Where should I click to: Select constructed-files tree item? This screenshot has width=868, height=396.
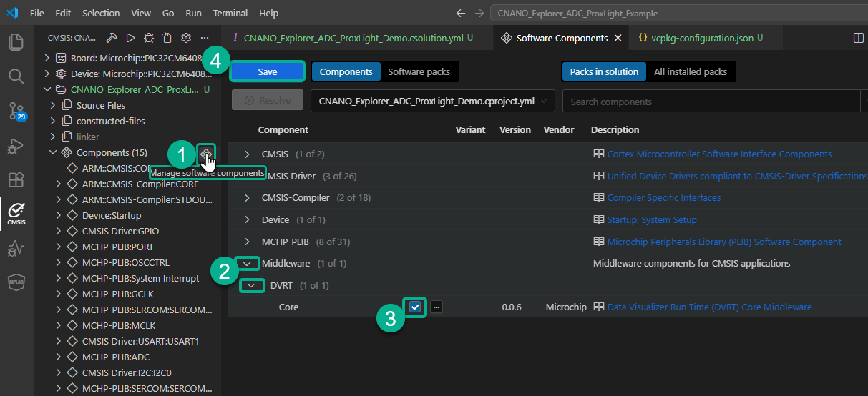tap(111, 121)
